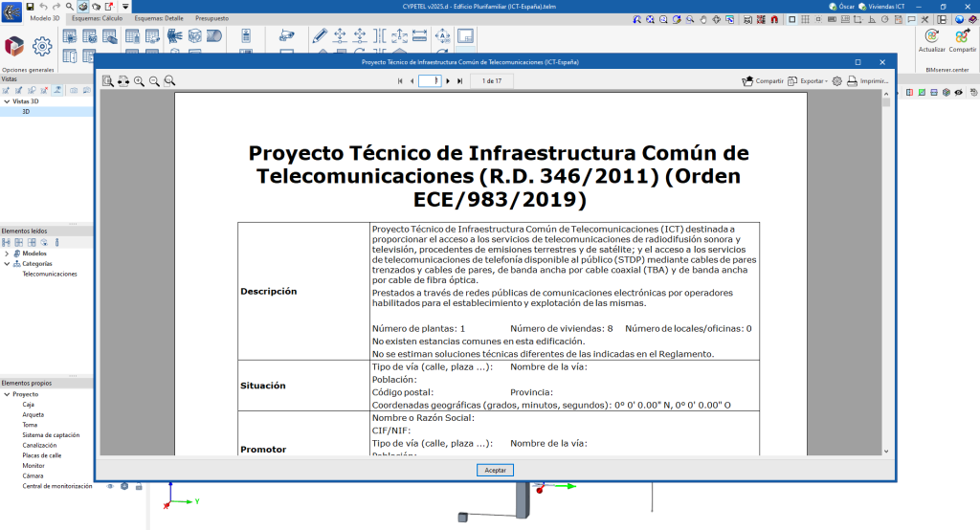The image size is (980, 530).
Task: Click the document preview scrollbar up arrow
Action: pyautogui.click(x=885, y=95)
